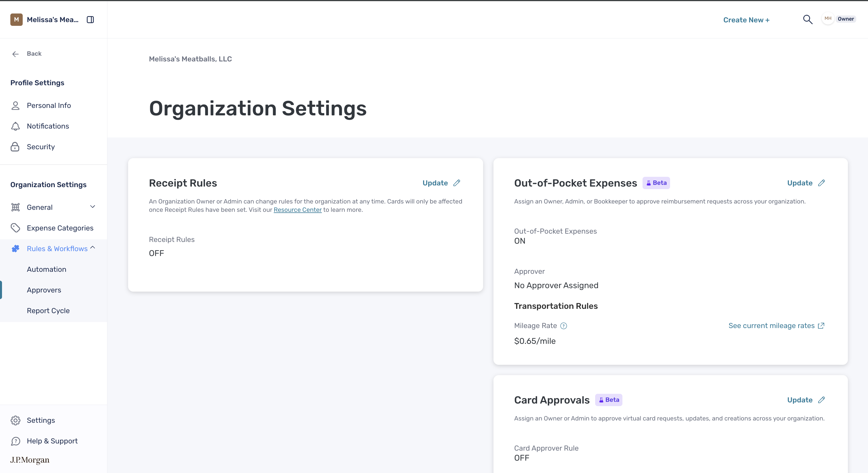Click the Notifications bell icon

pyautogui.click(x=15, y=126)
